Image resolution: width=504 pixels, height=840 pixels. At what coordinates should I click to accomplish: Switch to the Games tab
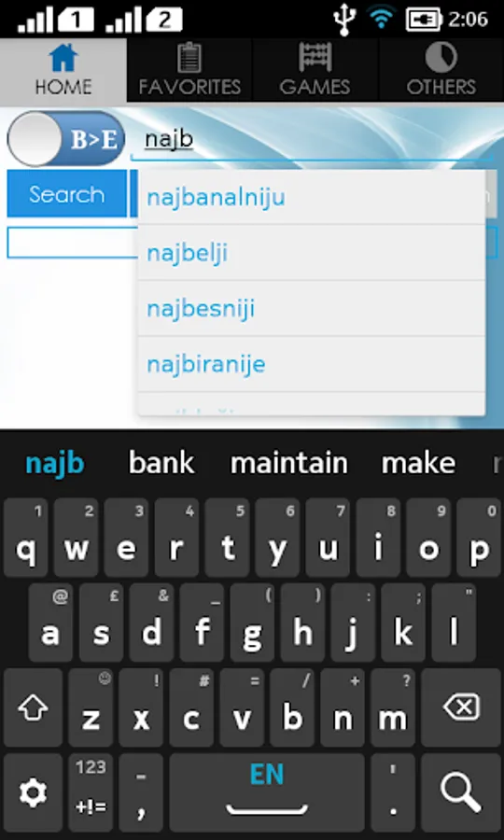click(315, 70)
